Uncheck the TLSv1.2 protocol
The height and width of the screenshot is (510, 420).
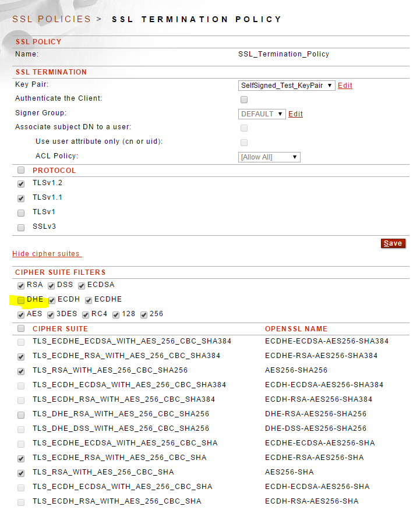(x=21, y=183)
